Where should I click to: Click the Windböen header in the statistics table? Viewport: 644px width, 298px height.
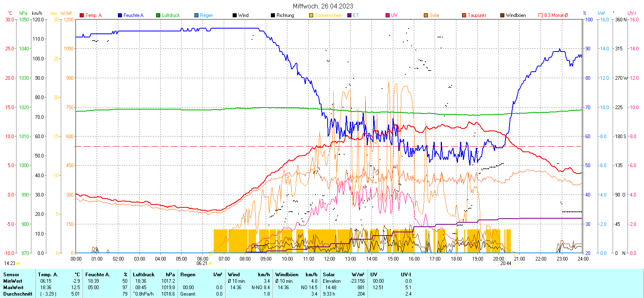click(x=287, y=275)
